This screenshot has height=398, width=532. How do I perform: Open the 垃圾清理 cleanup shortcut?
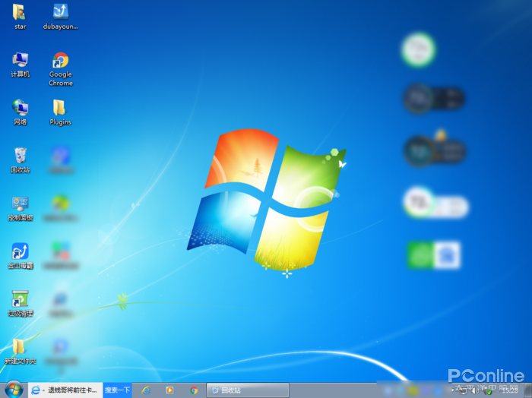[x=21, y=304]
